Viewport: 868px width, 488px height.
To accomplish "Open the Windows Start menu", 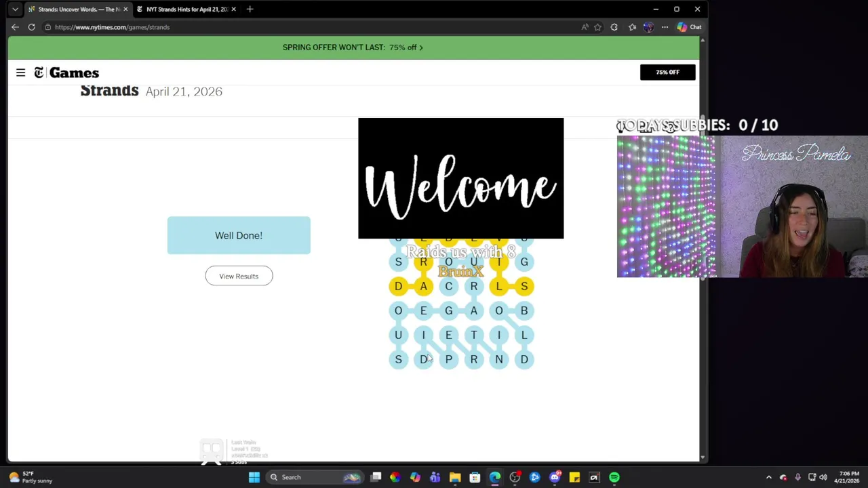I will tap(254, 477).
